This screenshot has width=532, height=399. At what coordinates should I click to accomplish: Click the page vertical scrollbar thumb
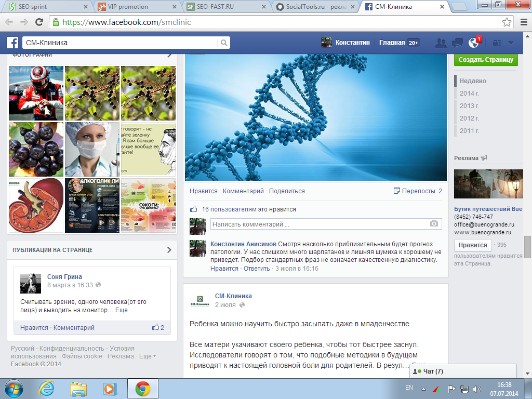click(x=527, y=247)
